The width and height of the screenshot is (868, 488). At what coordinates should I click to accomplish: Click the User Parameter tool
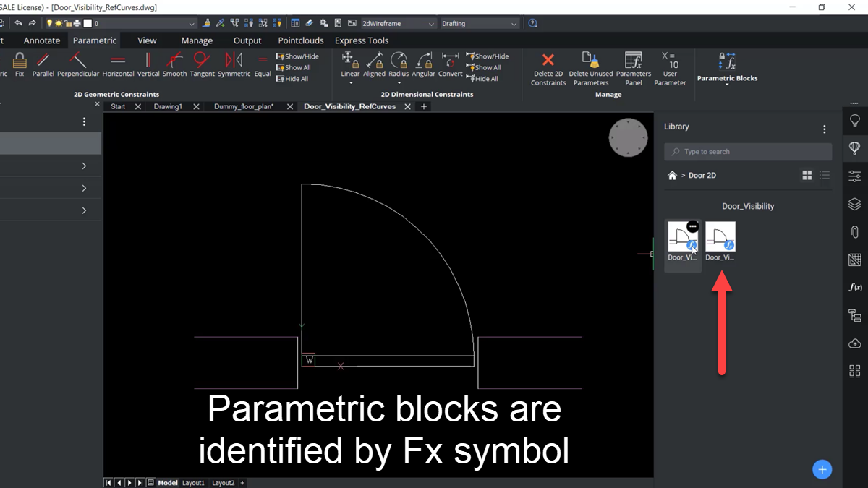click(669, 70)
